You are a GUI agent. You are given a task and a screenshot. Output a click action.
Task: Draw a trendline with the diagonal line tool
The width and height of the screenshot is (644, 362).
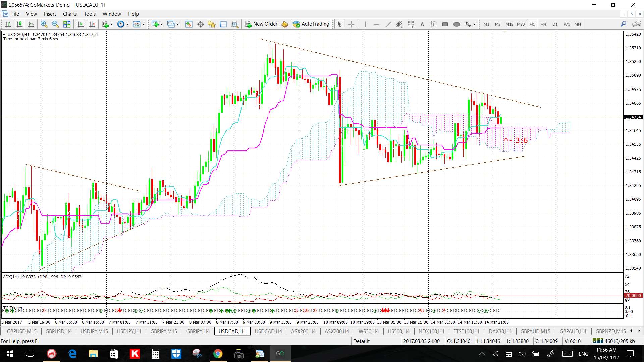pos(388,24)
